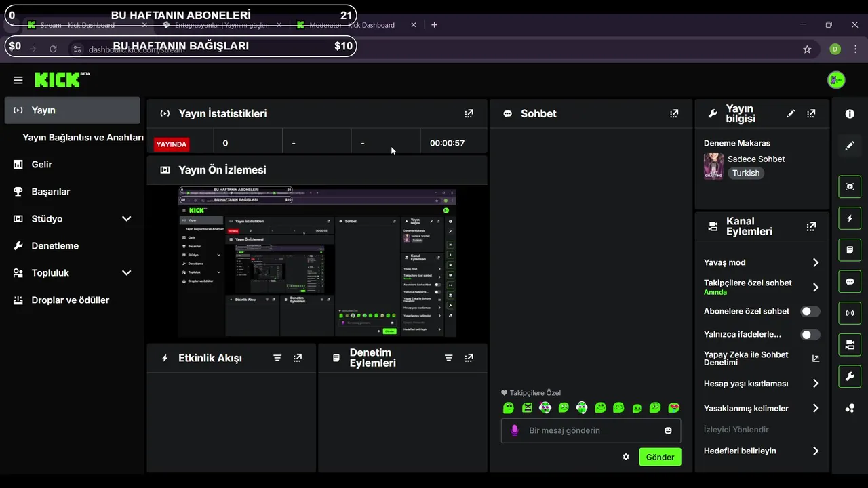This screenshot has width=868, height=488.
Task: Click the info icon in right toolbar
Action: (850, 114)
